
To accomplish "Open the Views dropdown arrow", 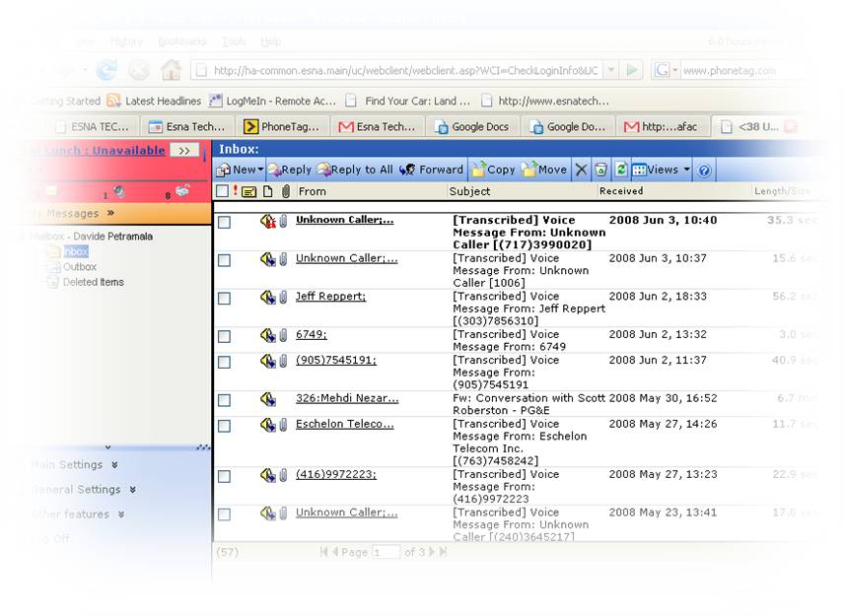I will coord(686,170).
